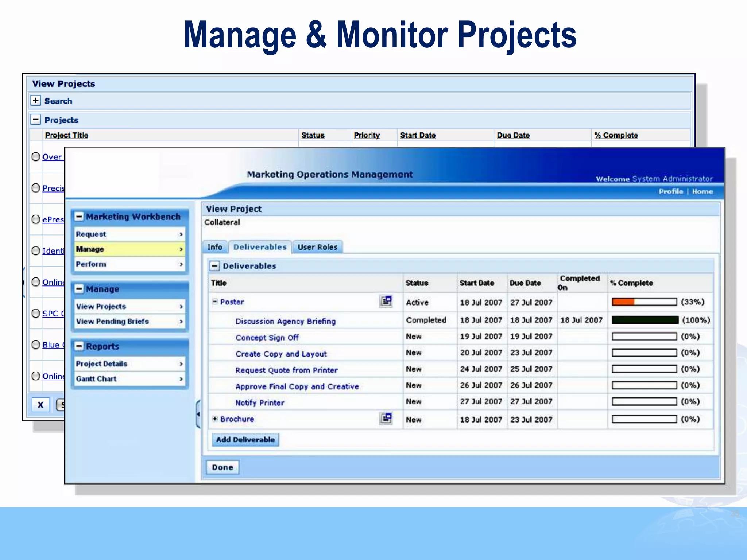This screenshot has width=747, height=560.
Task: Select the Blue project radio button
Action: pos(36,345)
